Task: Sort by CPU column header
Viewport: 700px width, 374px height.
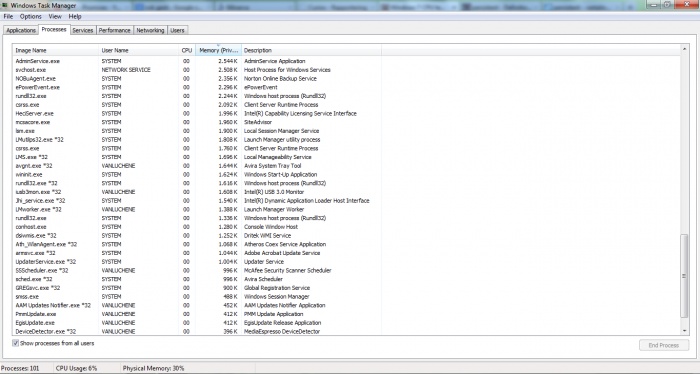Action: (187, 50)
